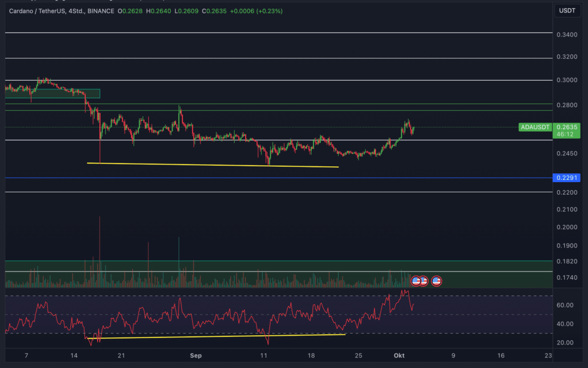
Task: Click the low value L0.2609
Action: 186,11
